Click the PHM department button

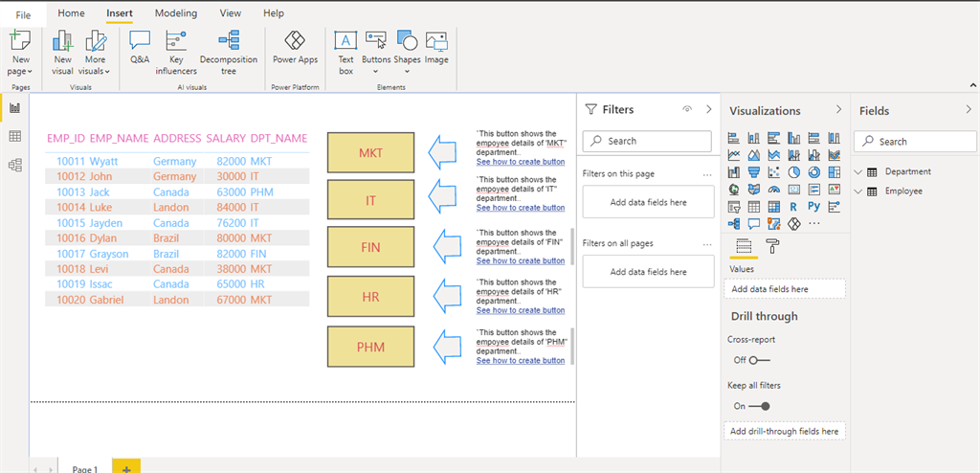coord(370,347)
